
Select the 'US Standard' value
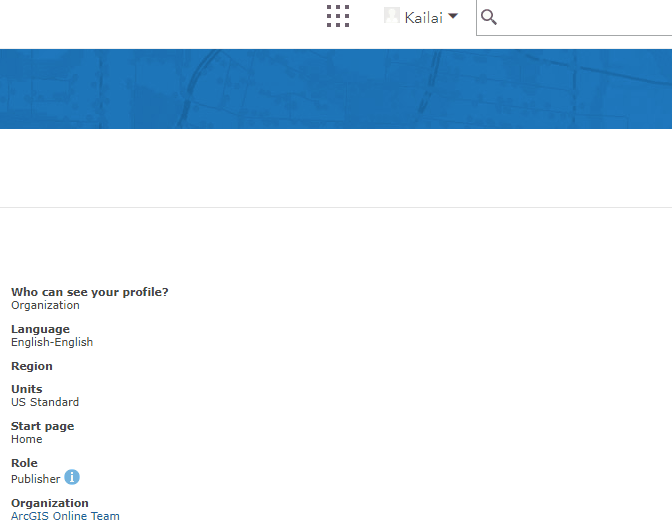point(45,402)
